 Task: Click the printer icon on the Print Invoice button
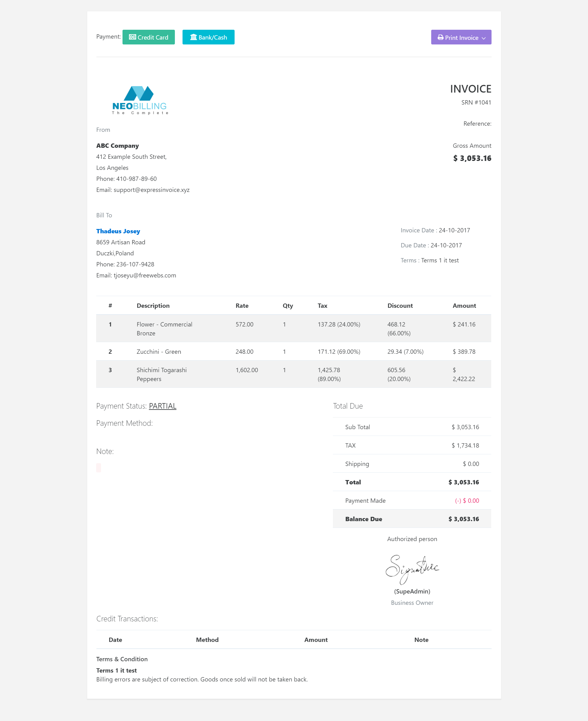point(440,37)
